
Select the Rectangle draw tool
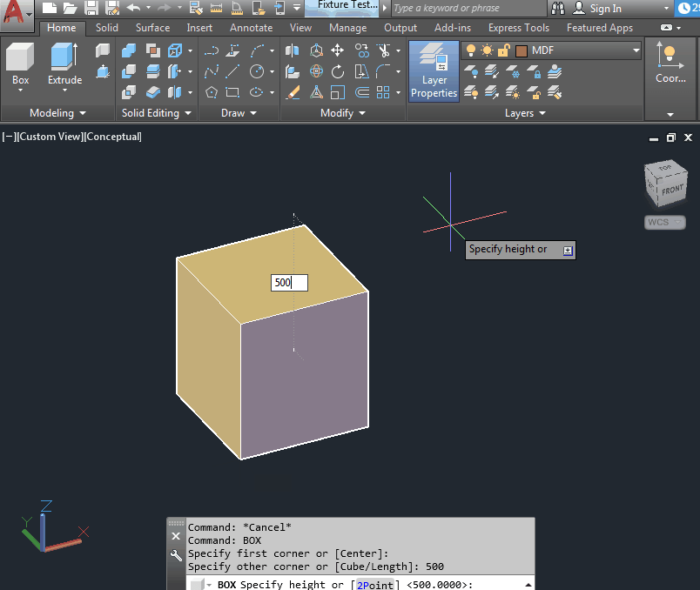coord(232,92)
